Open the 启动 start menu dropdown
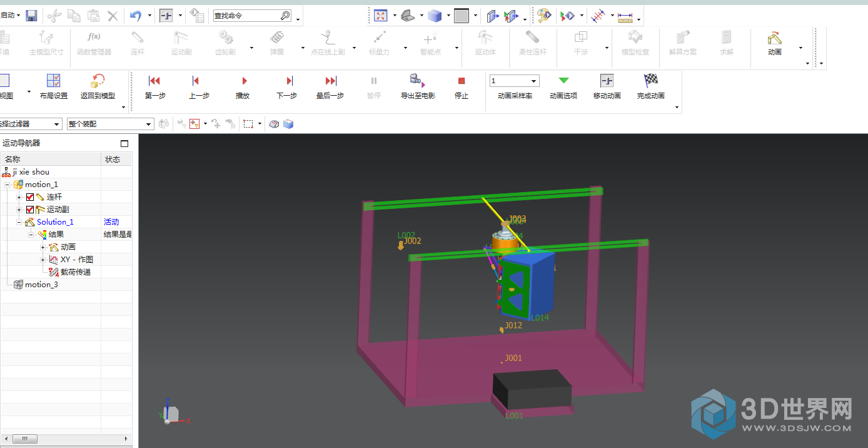868x448 pixels. click(x=11, y=16)
